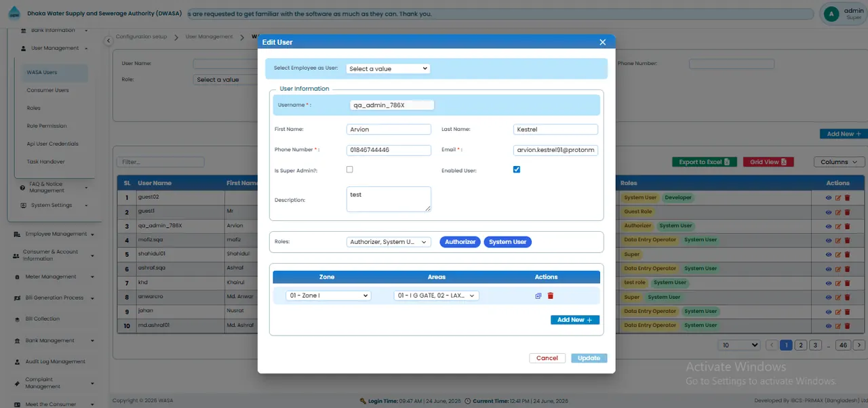Viewport: 868px width, 408px height.
Task: View the khd row via the eye icon
Action: (x=829, y=283)
